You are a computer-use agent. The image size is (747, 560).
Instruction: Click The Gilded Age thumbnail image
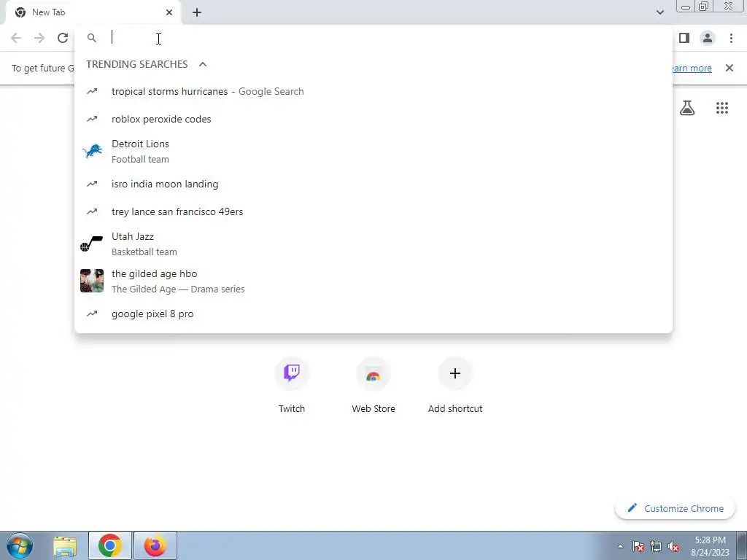tap(92, 281)
